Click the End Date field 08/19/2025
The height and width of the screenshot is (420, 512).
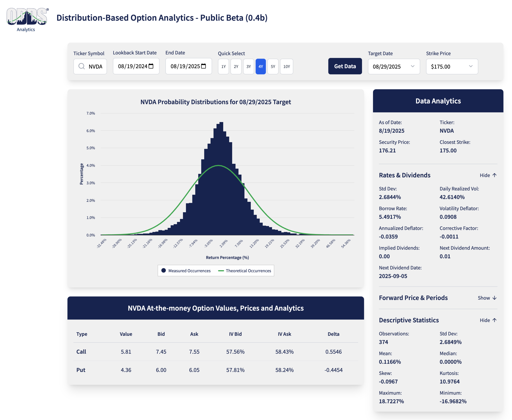[188, 66]
